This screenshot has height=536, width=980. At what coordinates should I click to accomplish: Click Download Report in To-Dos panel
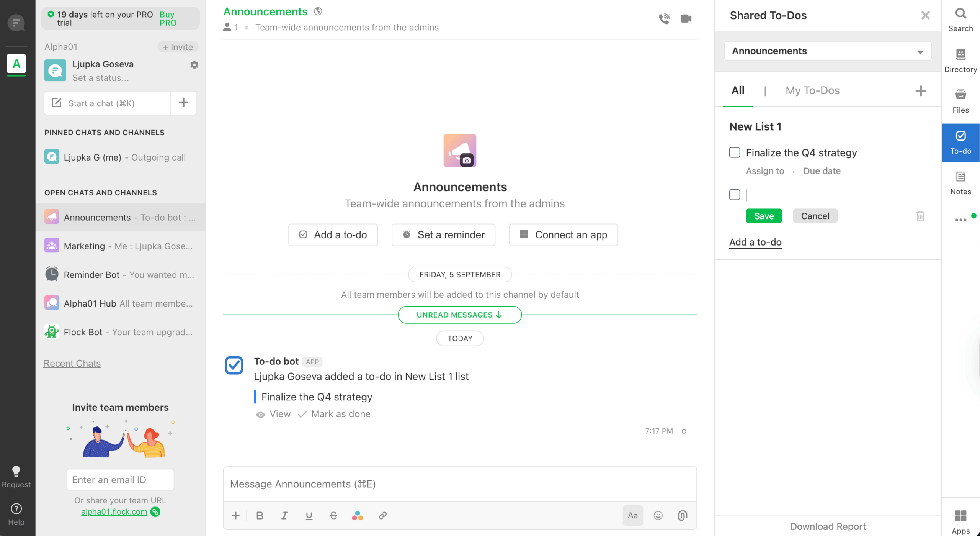coord(828,526)
